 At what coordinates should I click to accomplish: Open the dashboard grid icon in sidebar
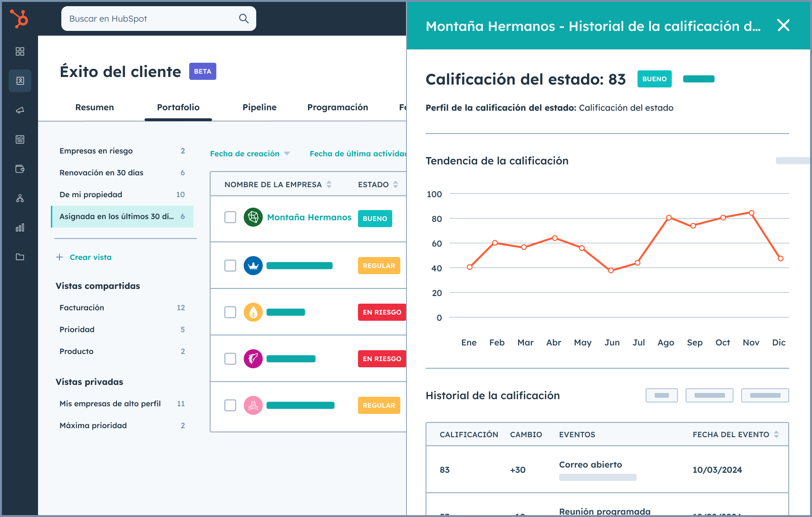pyautogui.click(x=20, y=51)
